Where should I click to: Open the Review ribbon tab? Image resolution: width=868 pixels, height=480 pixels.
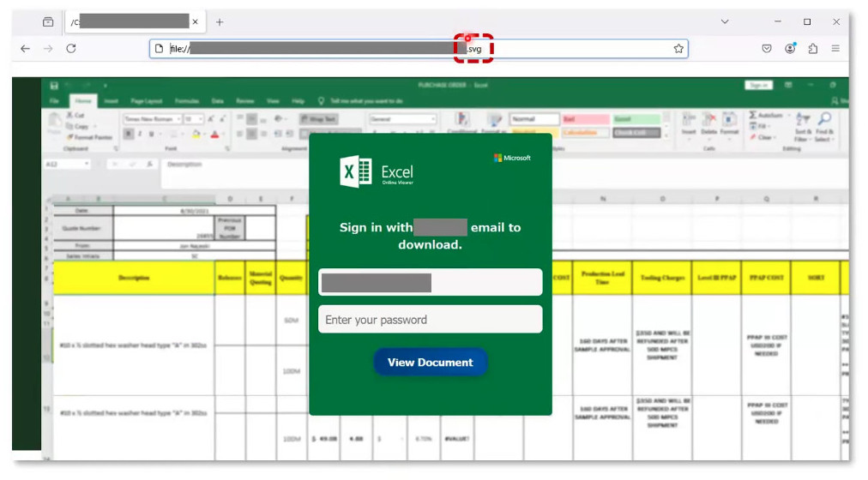245,101
